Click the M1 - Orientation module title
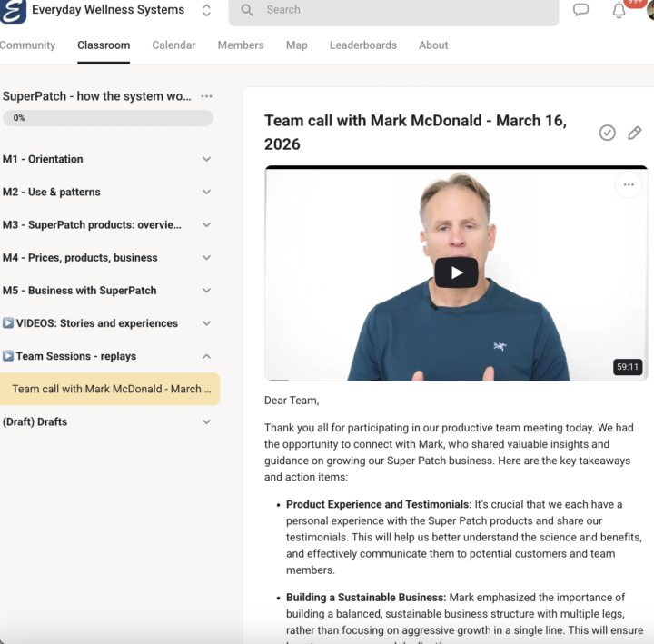The image size is (654, 644). (x=43, y=159)
